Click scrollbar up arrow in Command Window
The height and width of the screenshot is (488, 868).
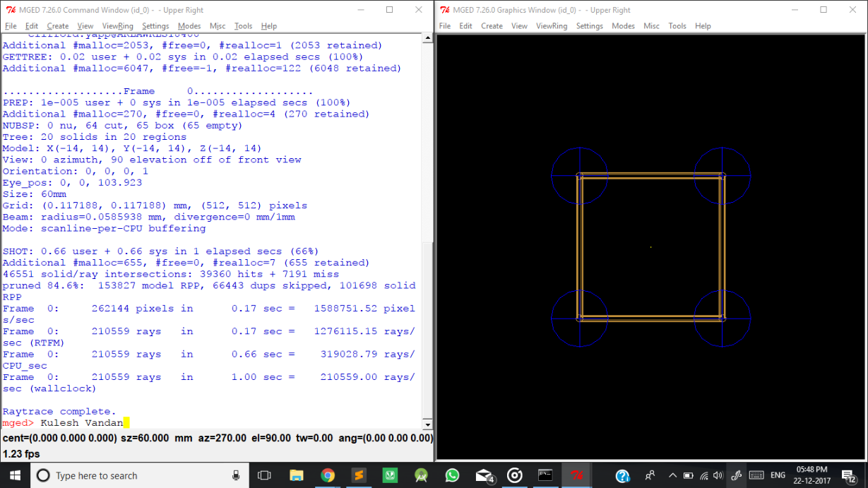[x=427, y=37]
